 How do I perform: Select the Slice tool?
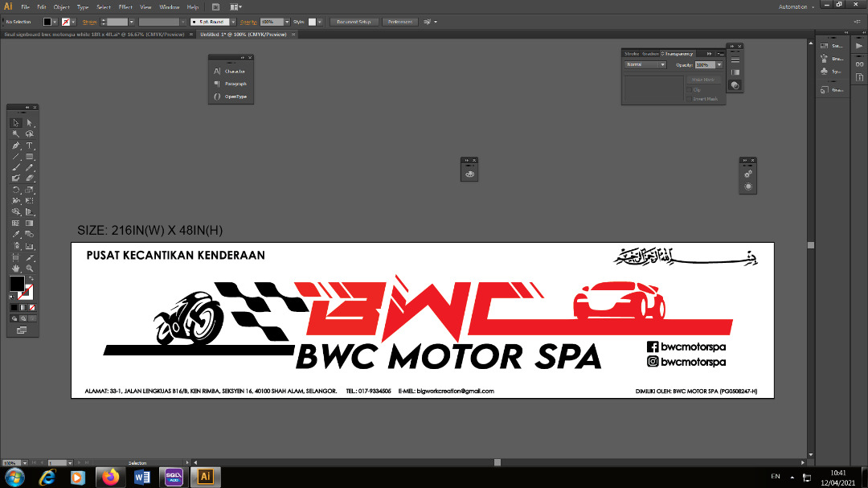coord(30,257)
